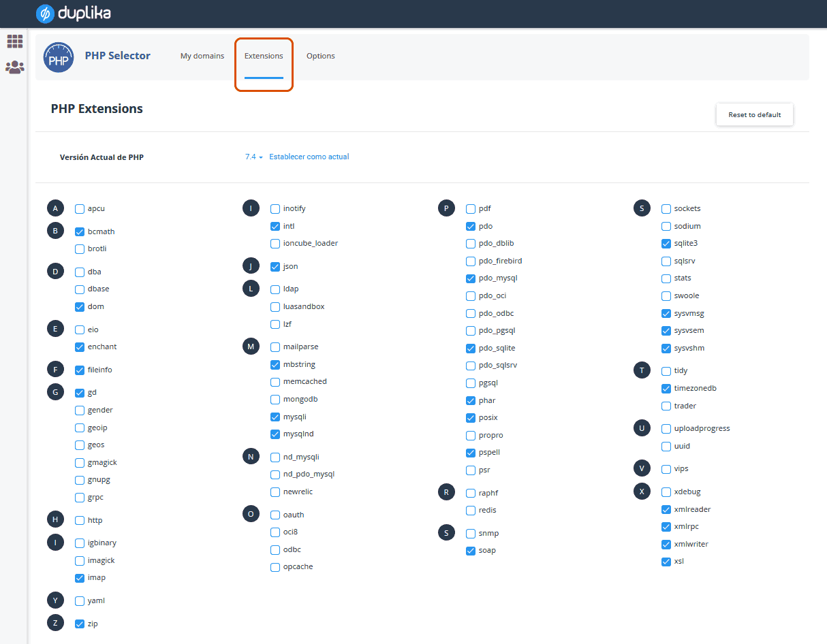Viewport: 827px width, 644px height.
Task: Open the PHP version 7.4 dropdown
Action: pos(254,157)
